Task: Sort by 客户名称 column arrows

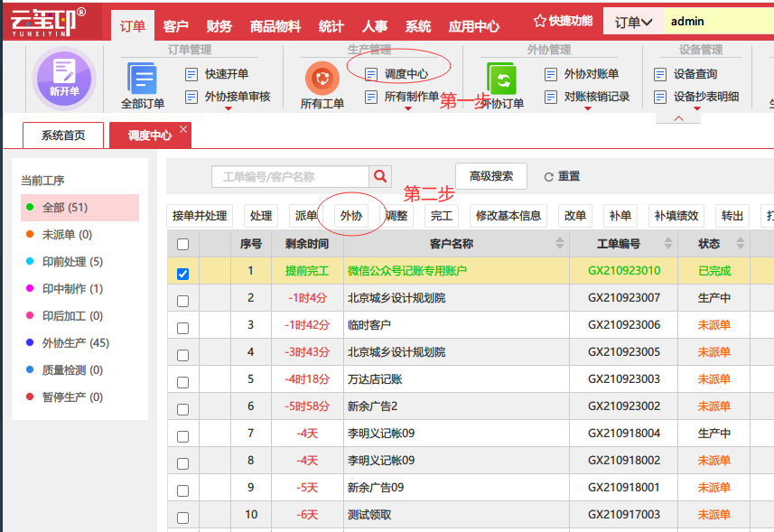Action: pyautogui.click(x=559, y=243)
